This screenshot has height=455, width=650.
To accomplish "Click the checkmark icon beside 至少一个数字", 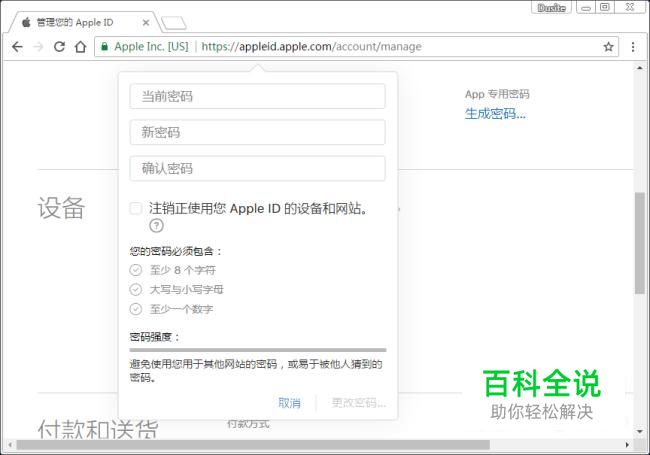I will coord(136,309).
